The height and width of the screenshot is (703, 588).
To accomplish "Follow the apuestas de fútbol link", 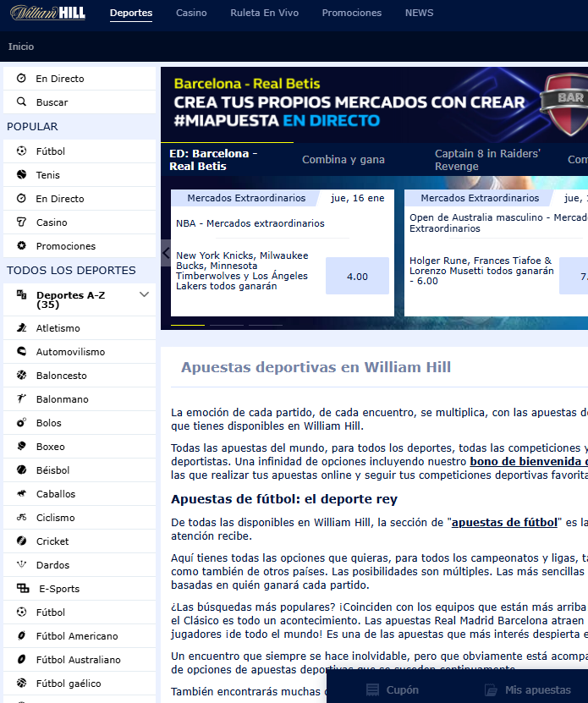I will pos(504,523).
